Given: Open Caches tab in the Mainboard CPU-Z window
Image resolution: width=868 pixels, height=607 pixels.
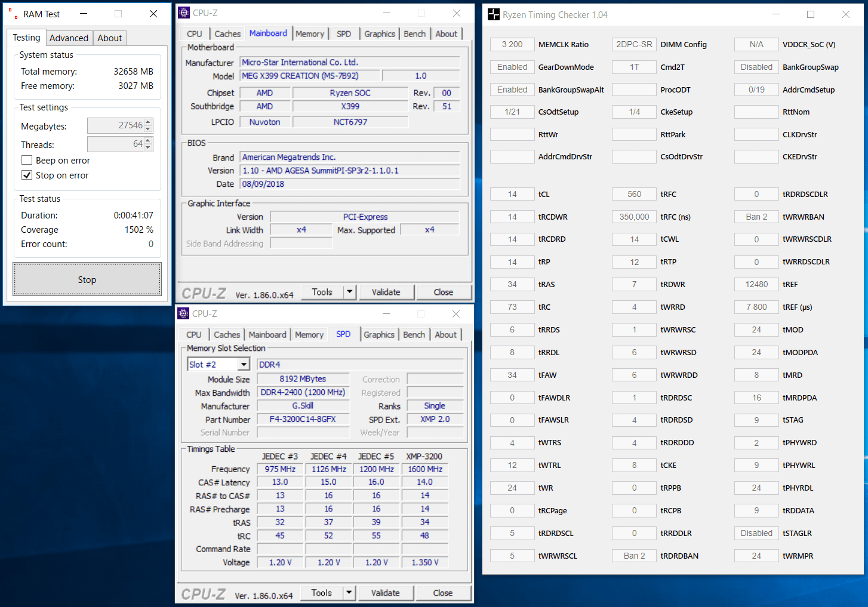Looking at the screenshot, I should click(227, 34).
